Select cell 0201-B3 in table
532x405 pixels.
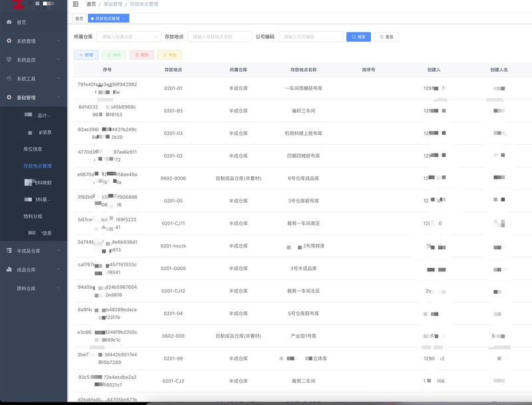point(174,110)
